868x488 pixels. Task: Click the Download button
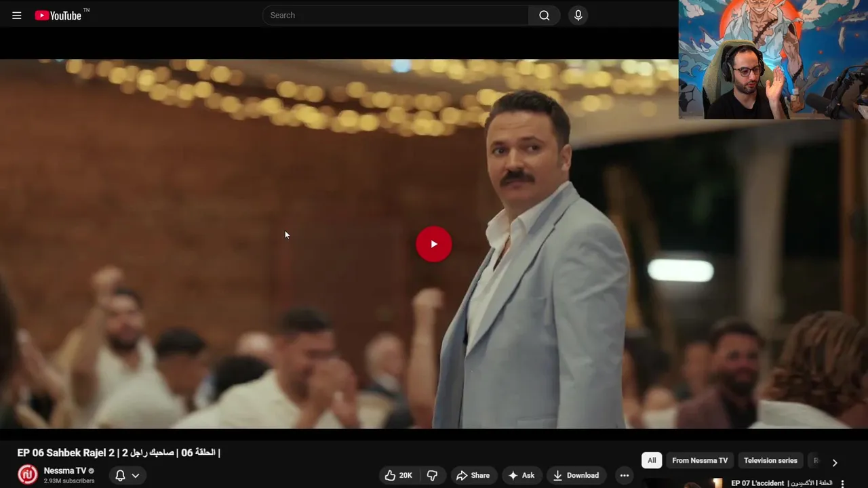[x=576, y=475]
